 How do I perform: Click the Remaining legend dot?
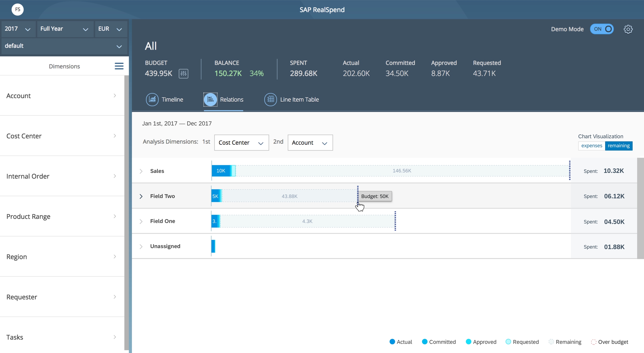[x=551, y=342]
